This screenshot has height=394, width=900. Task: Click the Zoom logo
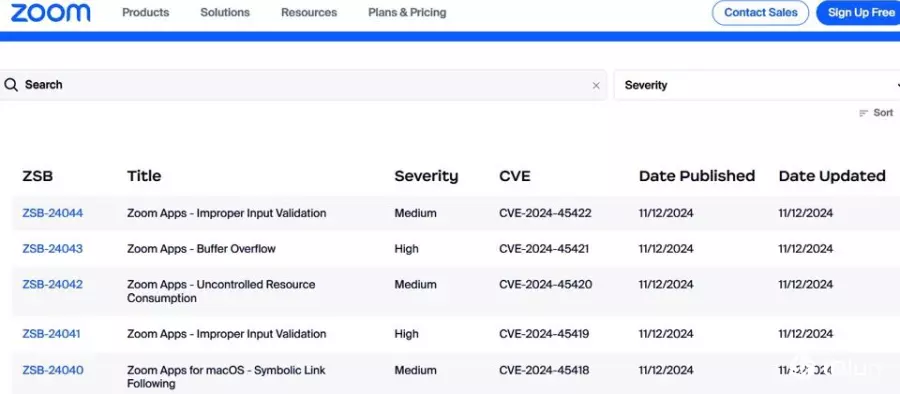click(x=51, y=12)
